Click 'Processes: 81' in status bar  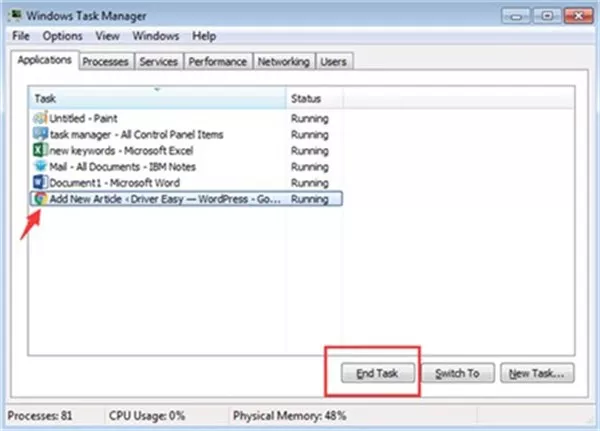click(x=40, y=416)
